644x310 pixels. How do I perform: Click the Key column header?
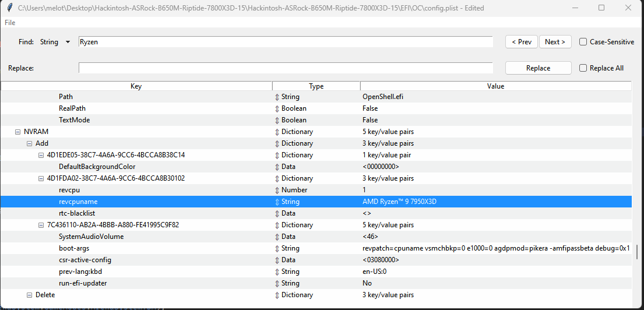[x=136, y=86]
